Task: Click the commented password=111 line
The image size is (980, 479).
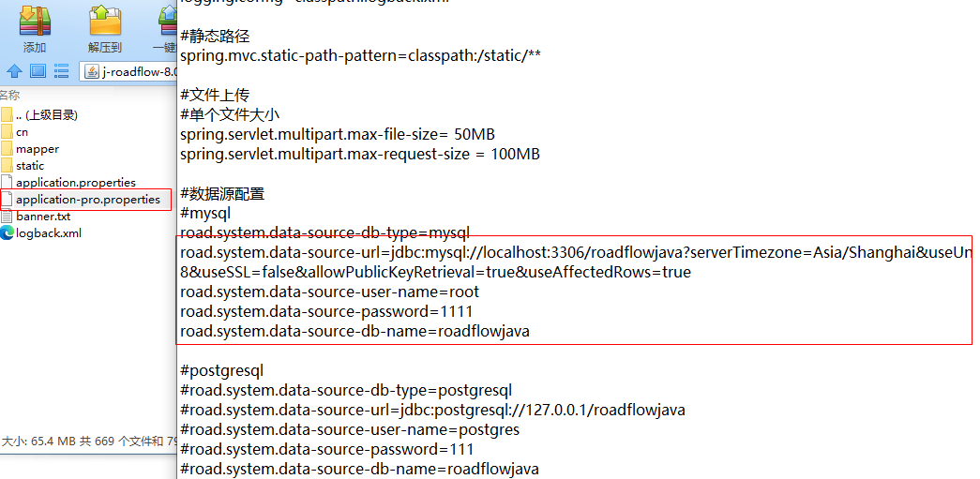Action: coord(327,449)
